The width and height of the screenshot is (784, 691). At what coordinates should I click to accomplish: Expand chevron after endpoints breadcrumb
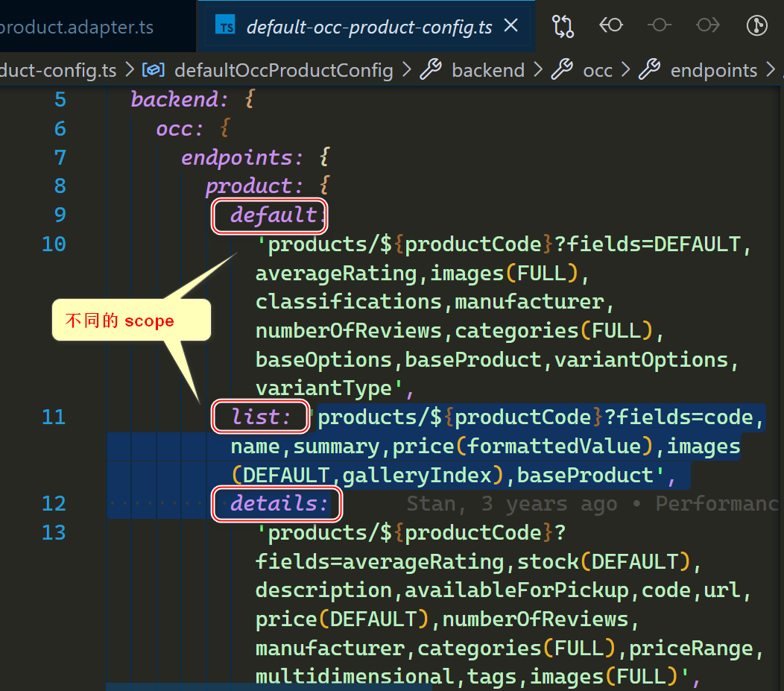(x=771, y=70)
